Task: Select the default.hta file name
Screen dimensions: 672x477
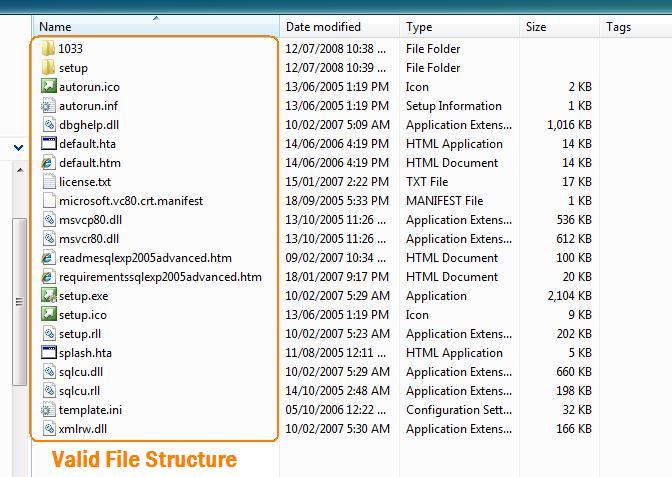Action: pyautogui.click(x=87, y=144)
